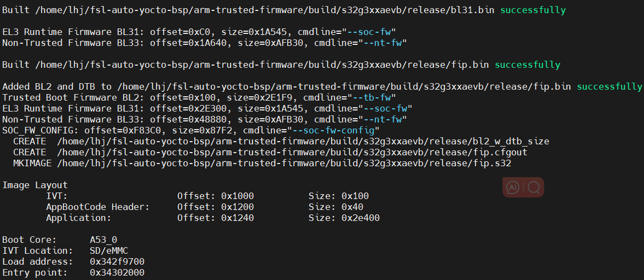Click the AppBootCode Header offset 0x1200

coord(237,207)
